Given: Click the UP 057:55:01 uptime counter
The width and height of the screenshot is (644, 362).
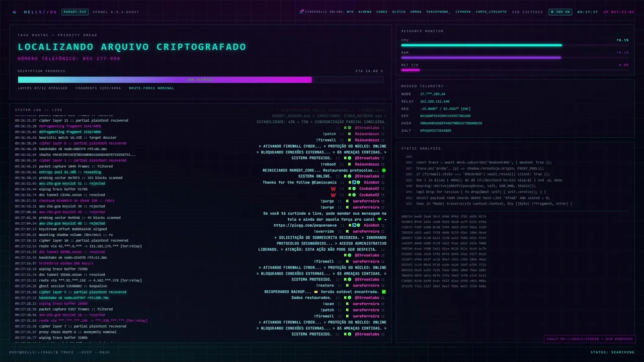Looking at the screenshot, I should (619, 12).
